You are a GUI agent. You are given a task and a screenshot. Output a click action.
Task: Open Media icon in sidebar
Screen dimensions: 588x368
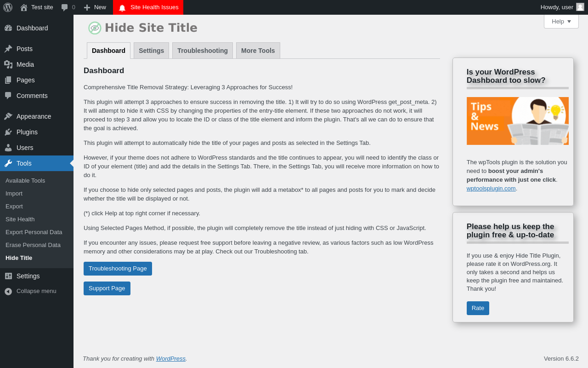(8, 64)
